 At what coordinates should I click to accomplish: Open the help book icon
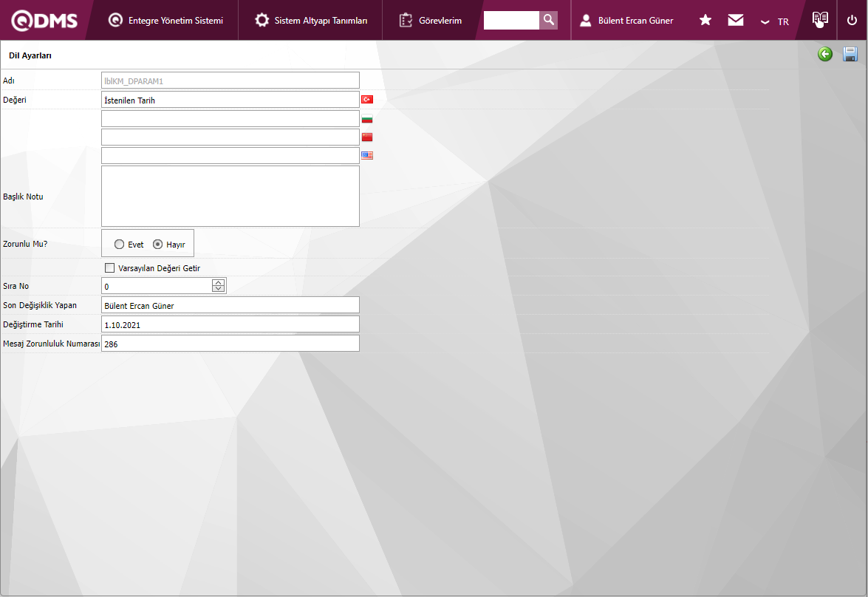pyautogui.click(x=820, y=19)
